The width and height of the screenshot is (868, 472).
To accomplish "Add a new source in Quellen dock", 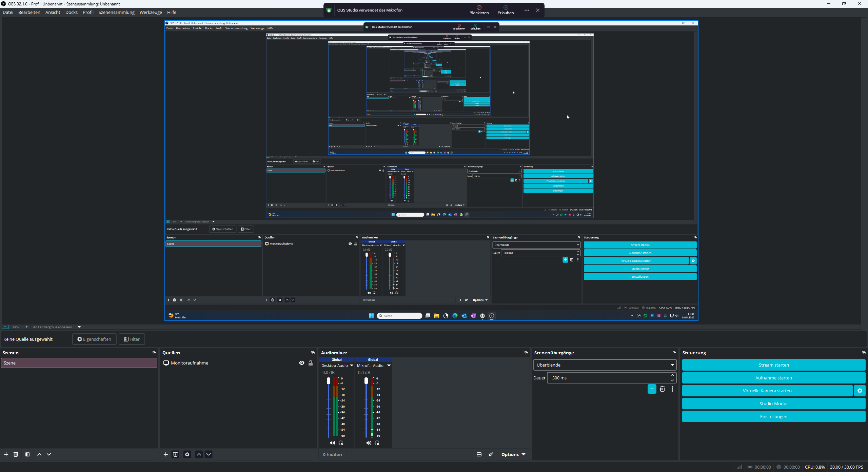I will pyautogui.click(x=166, y=454).
